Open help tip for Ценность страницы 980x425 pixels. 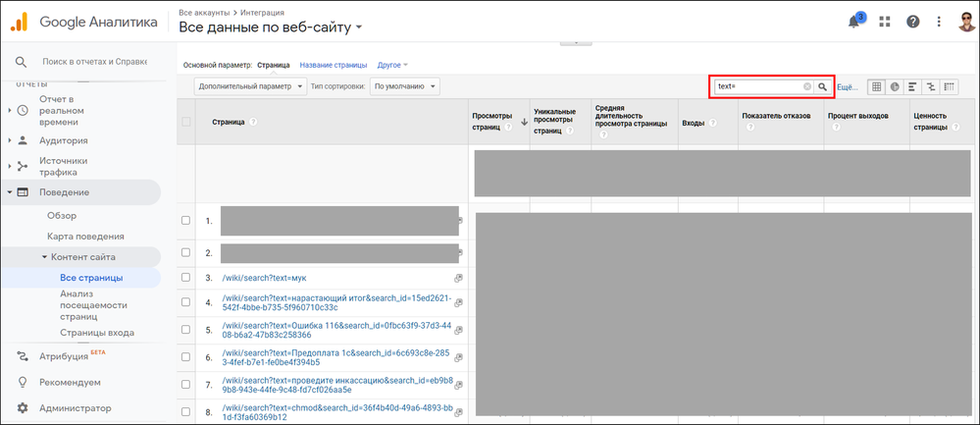955,127
